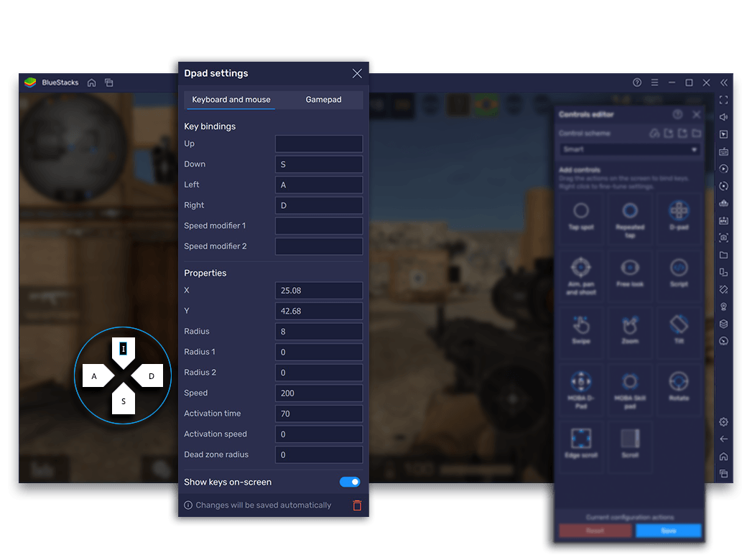747x560 pixels.
Task: Click the home icon in right sidebar
Action: pos(724,456)
